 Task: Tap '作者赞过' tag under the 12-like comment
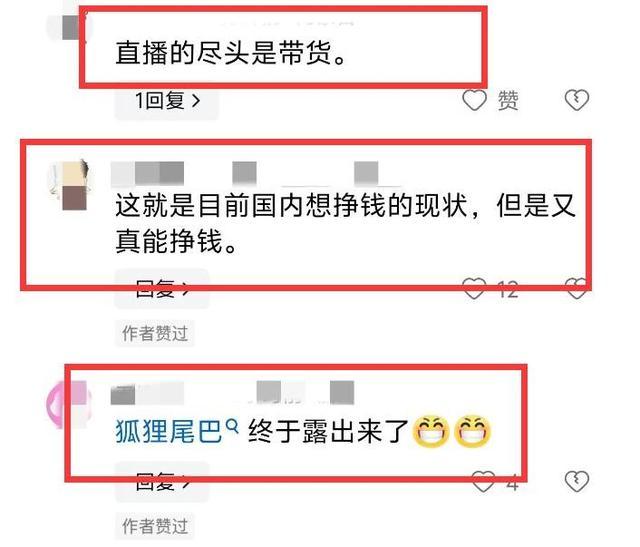tap(155, 333)
